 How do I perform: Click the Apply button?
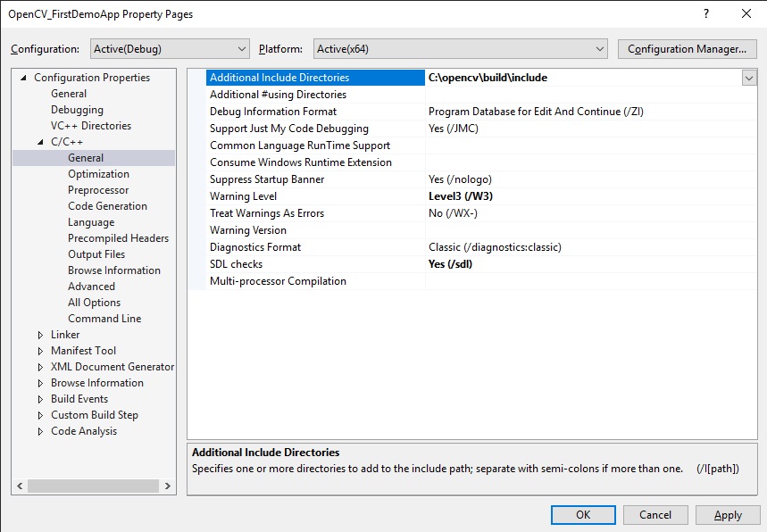coord(728,514)
